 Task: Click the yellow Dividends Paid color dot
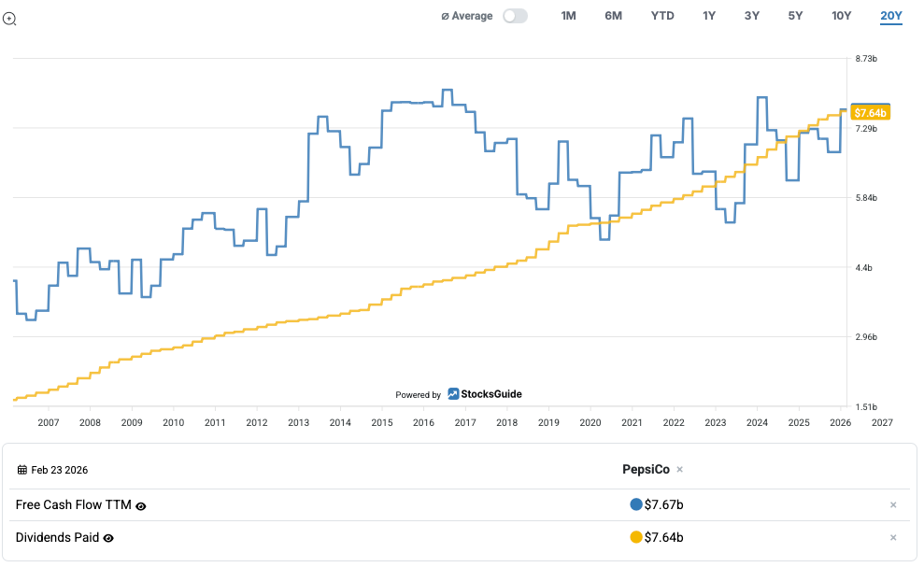[636, 537]
